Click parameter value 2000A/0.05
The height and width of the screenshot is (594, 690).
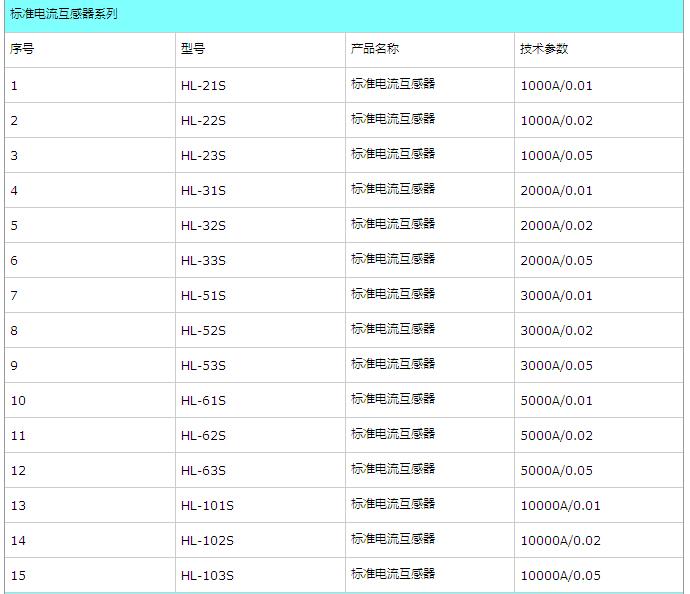point(557,260)
